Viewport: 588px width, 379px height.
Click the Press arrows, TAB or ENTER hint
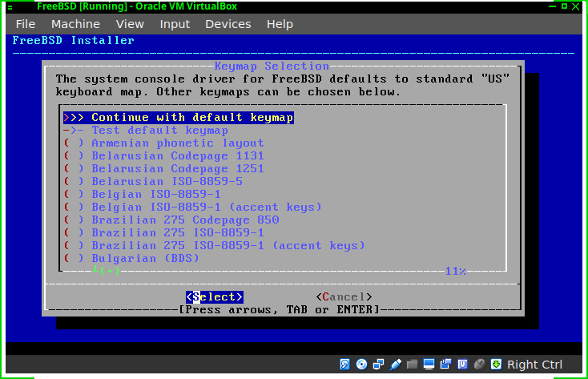click(280, 309)
